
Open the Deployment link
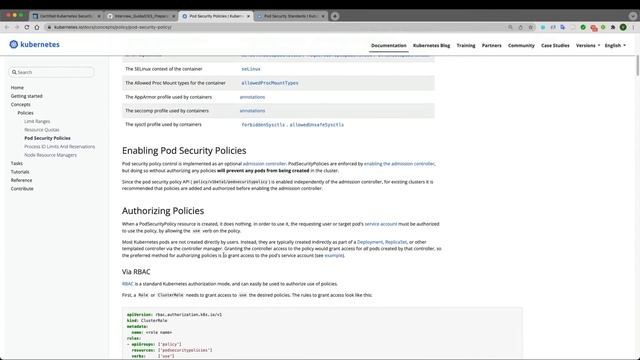[370, 242]
